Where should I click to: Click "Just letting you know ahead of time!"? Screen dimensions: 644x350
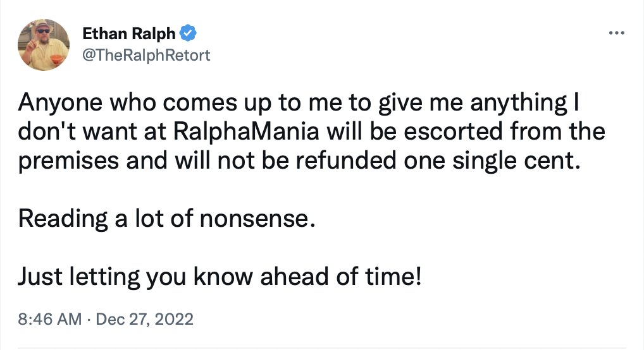click(220, 276)
